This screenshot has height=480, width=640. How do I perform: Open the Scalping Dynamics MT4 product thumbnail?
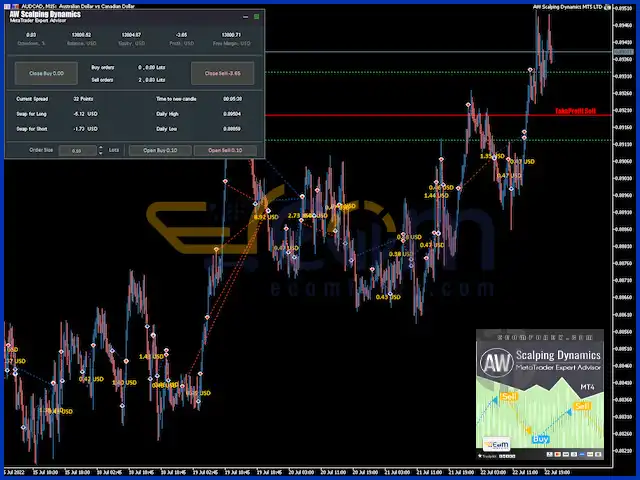coord(540,394)
